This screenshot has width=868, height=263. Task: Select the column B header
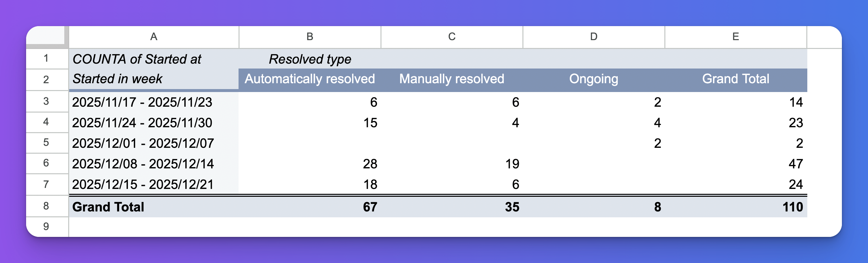[x=309, y=37]
